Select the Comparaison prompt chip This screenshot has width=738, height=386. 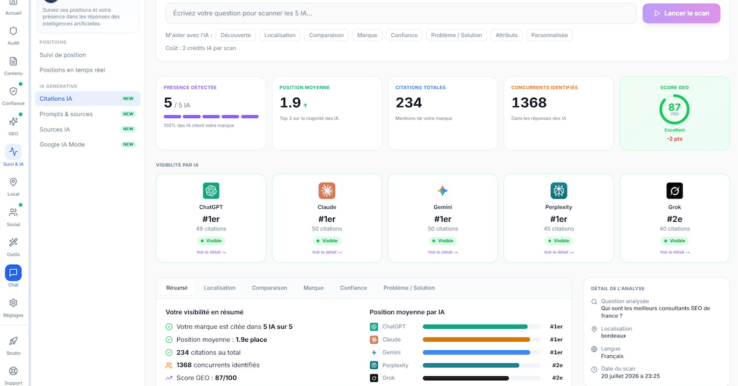(326, 35)
